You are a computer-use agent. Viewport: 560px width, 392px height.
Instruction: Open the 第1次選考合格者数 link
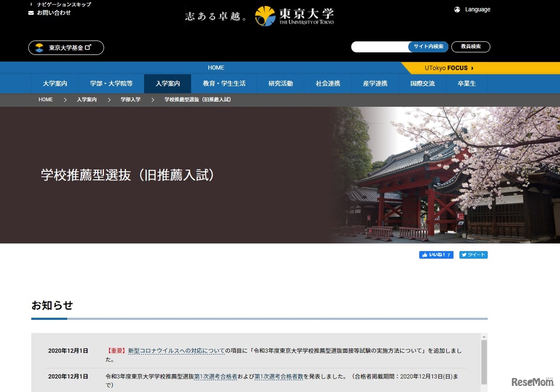click(279, 376)
